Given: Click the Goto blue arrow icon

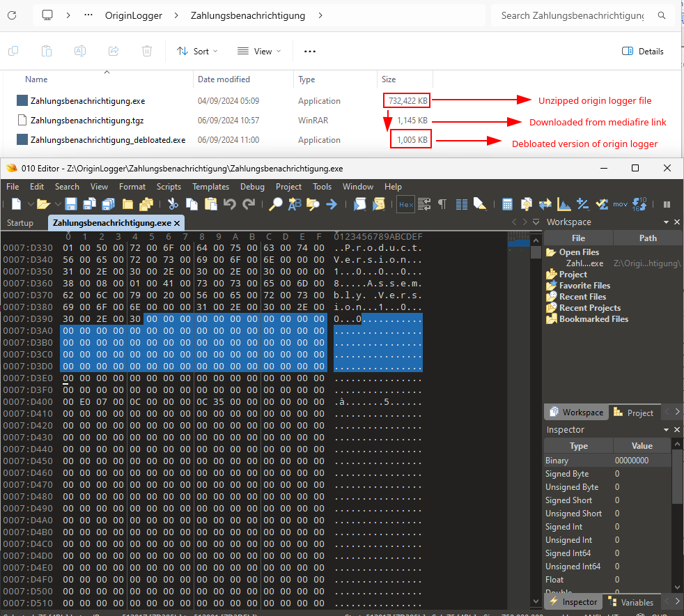Looking at the screenshot, I should [x=332, y=203].
